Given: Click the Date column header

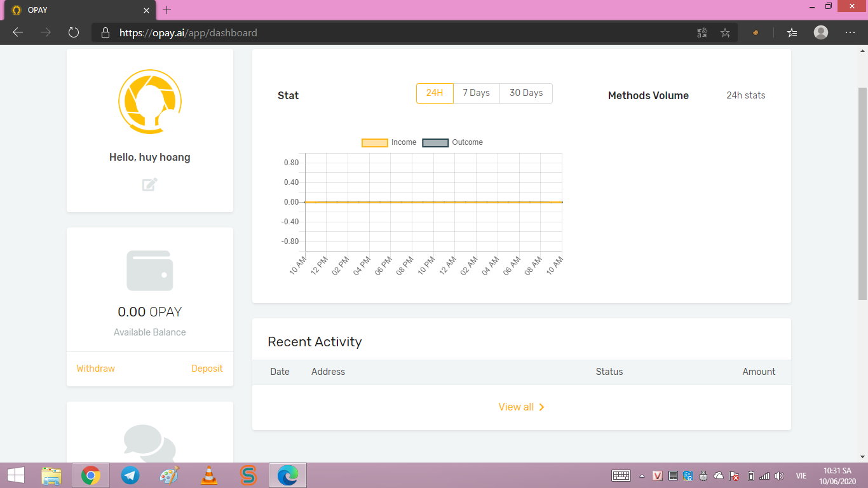Looking at the screenshot, I should [x=280, y=372].
